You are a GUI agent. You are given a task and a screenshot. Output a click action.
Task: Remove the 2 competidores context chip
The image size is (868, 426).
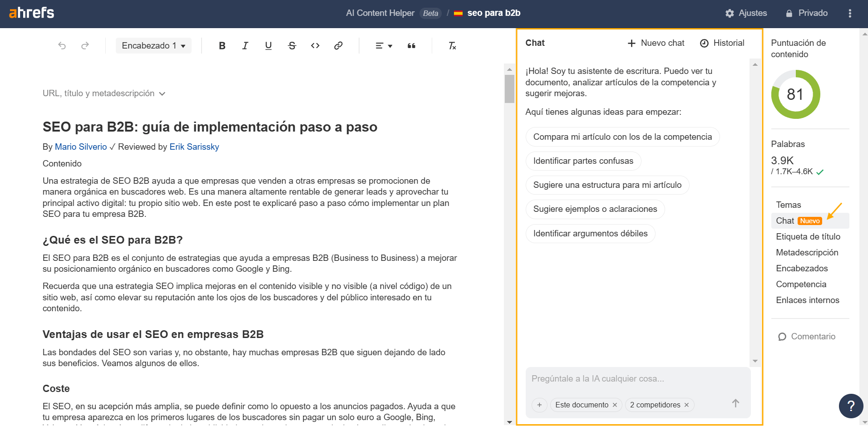coord(686,405)
